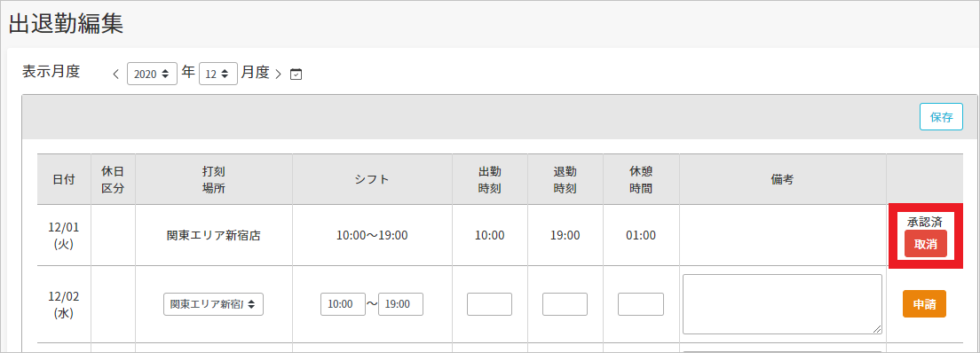Click the シフト column header
The height and width of the screenshot is (353, 980).
pyautogui.click(x=372, y=179)
